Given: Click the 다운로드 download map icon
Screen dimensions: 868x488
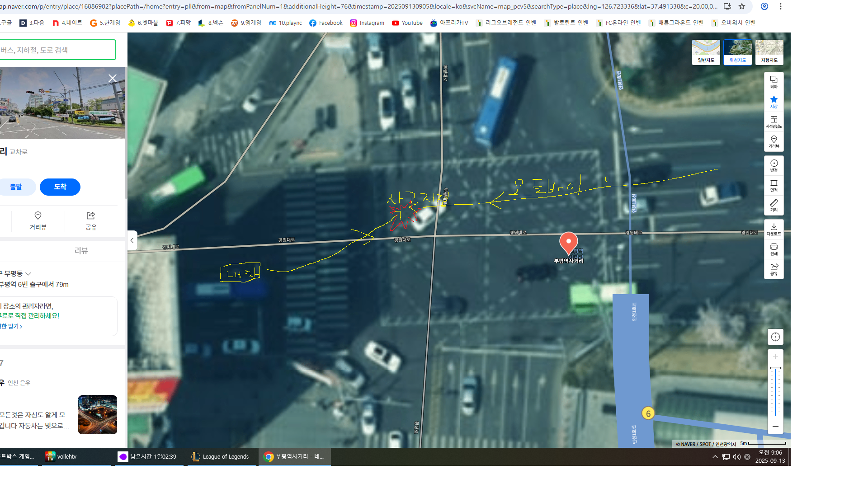Looking at the screenshot, I should coord(774,229).
